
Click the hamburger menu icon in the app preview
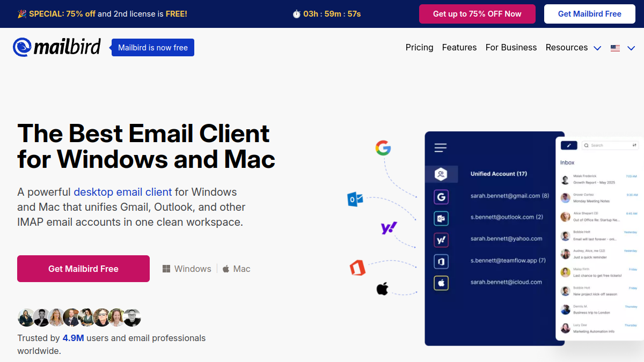click(441, 147)
